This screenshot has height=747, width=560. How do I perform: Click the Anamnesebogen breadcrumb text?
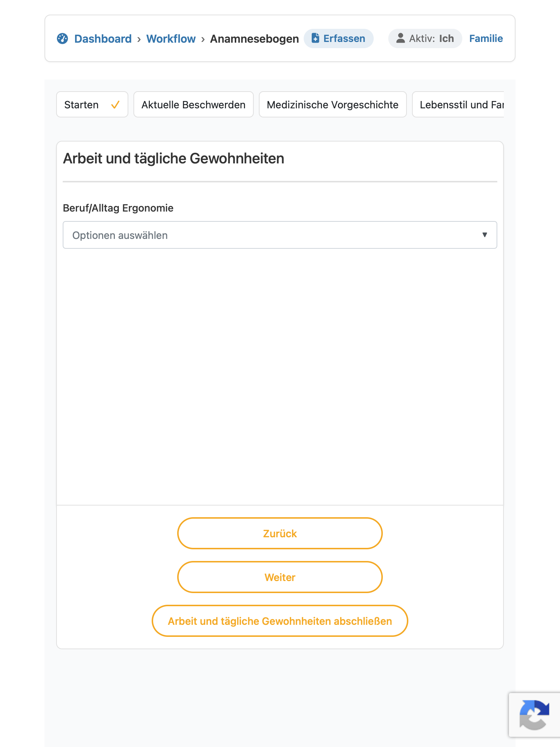254,39
